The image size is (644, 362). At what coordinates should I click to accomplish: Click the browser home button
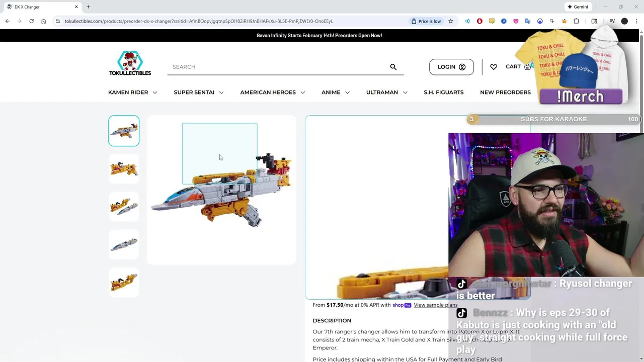[43, 21]
